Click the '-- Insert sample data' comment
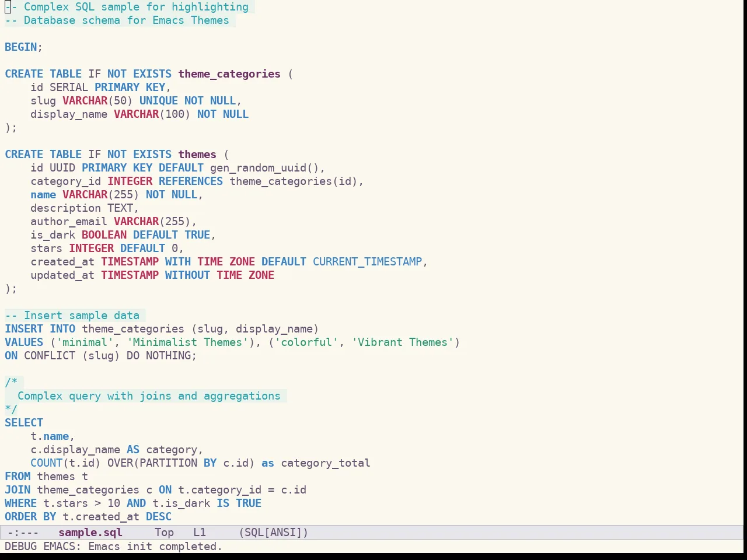Image resolution: width=747 pixels, height=560 pixels. (72, 316)
